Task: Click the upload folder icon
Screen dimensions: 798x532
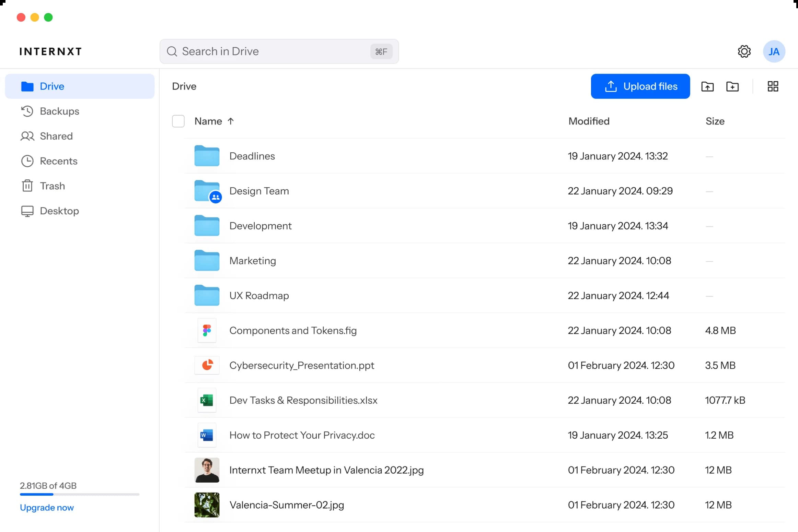Action: pos(707,86)
